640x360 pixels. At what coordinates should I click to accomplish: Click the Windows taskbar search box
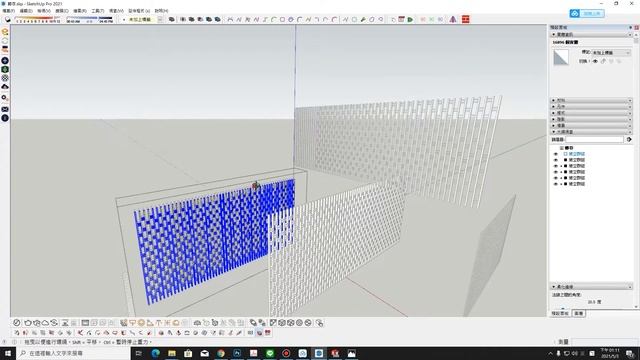[73, 353]
